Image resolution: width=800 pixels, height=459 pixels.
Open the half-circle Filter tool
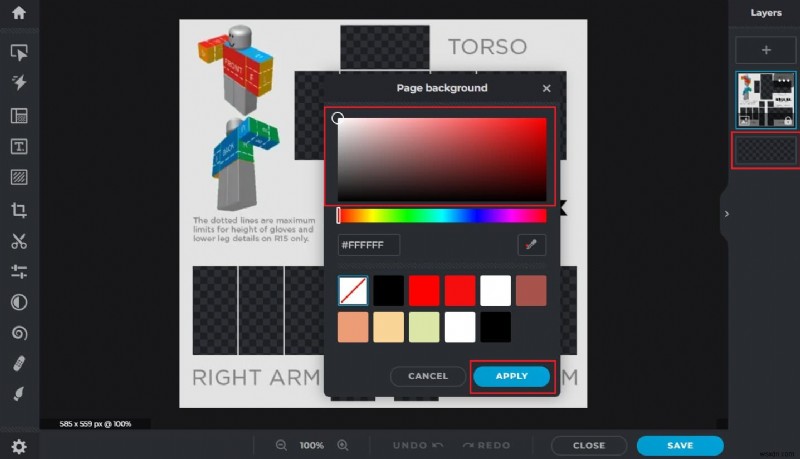point(19,302)
